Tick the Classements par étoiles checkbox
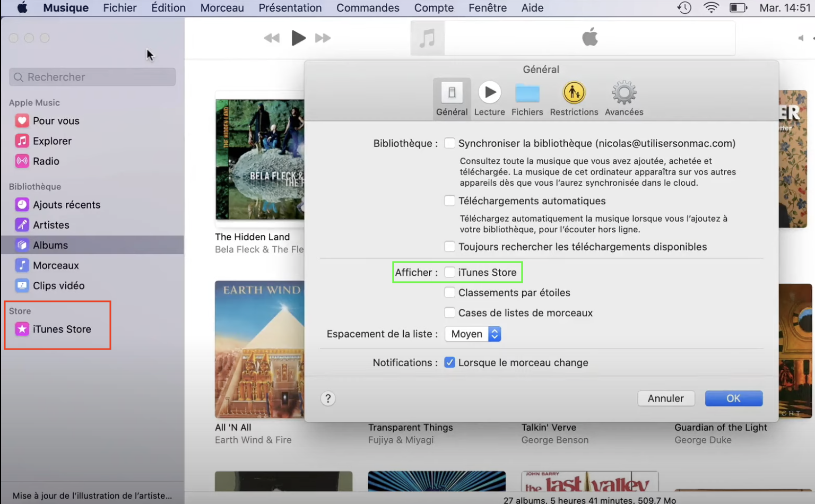 coord(449,293)
